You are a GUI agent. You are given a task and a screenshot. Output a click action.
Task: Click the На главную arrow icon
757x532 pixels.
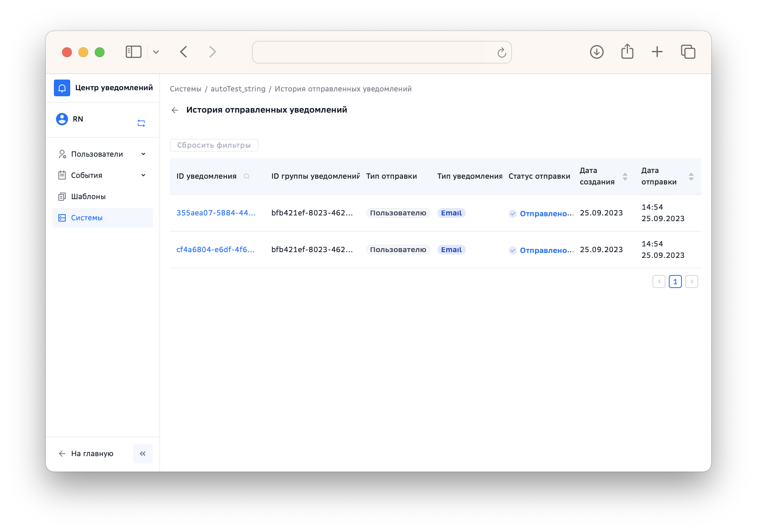pos(62,454)
